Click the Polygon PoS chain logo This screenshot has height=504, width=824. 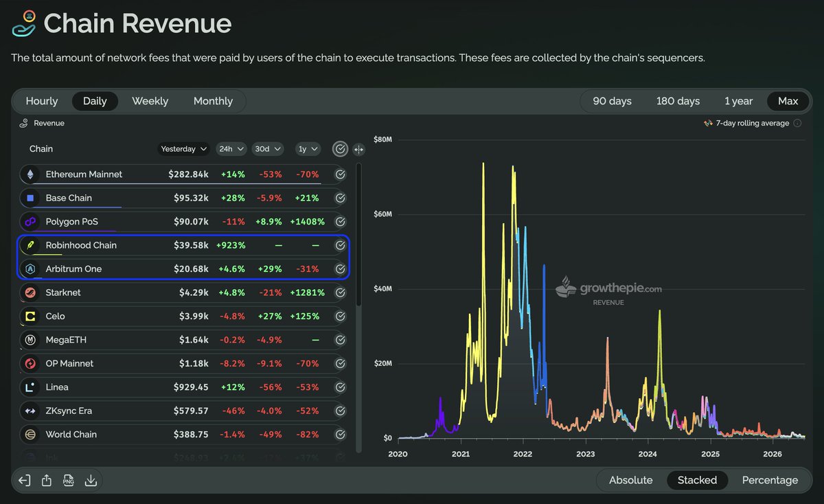point(30,222)
